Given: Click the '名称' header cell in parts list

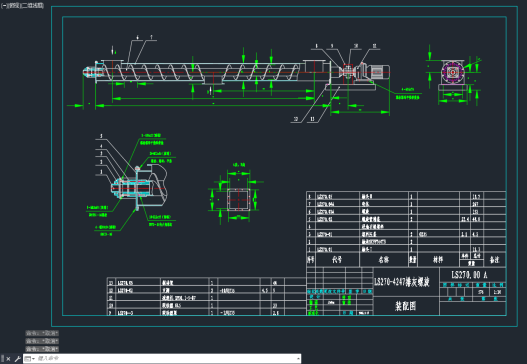Looking at the screenshot, I should pos(384,259).
